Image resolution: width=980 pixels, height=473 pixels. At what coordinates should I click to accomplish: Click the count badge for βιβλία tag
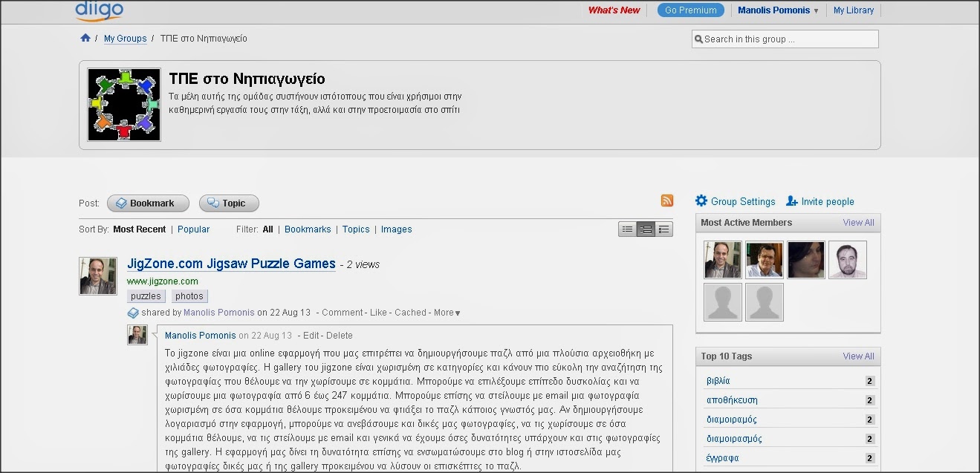[869, 381]
